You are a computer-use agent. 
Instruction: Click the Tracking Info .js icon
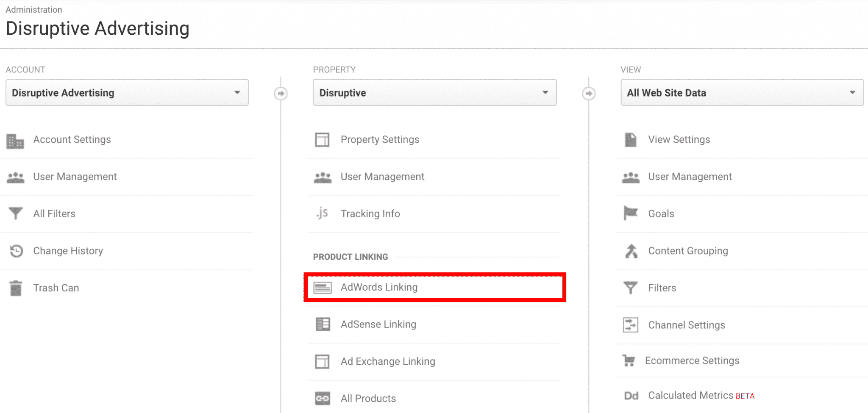pyautogui.click(x=322, y=213)
